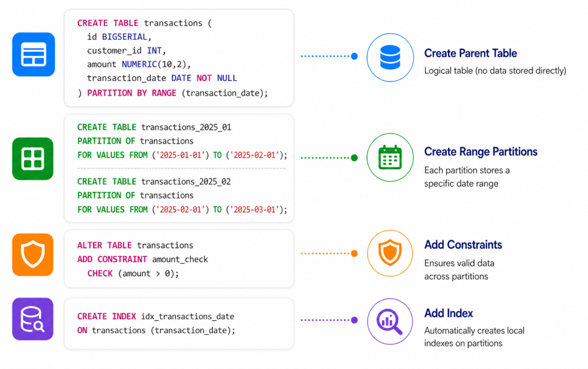This screenshot has width=588, height=369.
Task: Click 'indexes on partitions' description line
Action: (x=463, y=343)
